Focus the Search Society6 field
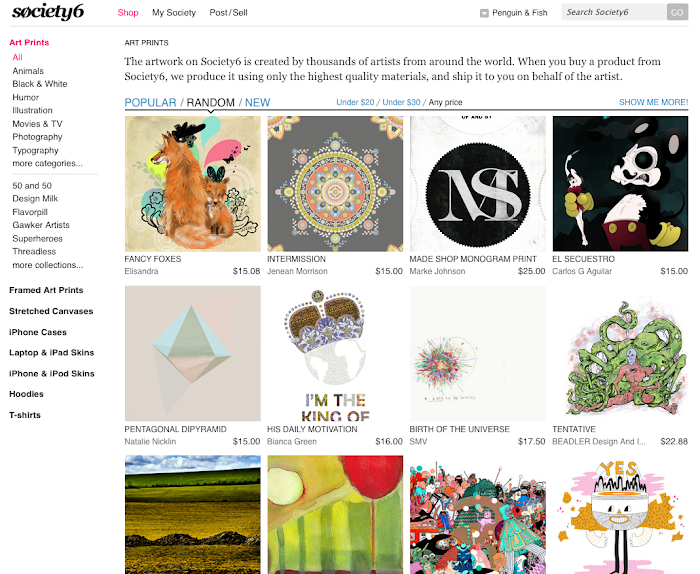 click(x=614, y=12)
